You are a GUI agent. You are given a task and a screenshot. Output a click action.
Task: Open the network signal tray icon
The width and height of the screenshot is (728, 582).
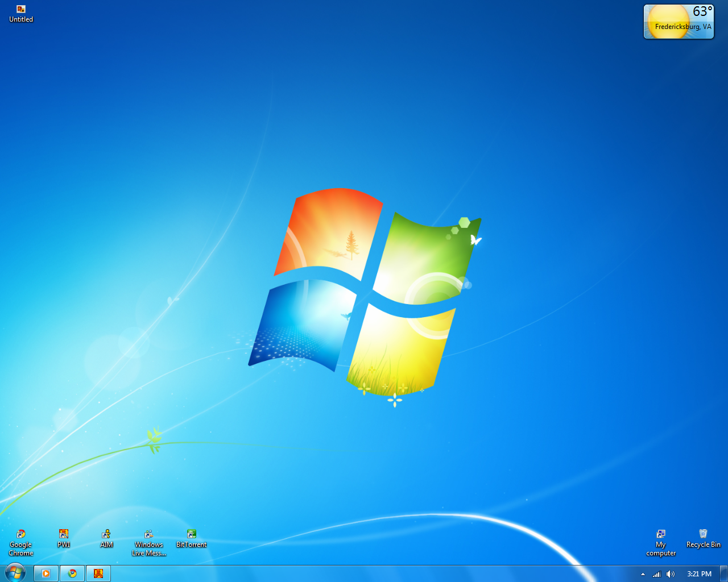click(657, 574)
